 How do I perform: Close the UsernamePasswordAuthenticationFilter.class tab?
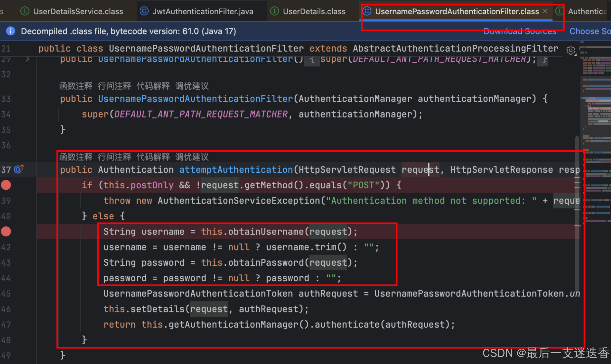545,11
